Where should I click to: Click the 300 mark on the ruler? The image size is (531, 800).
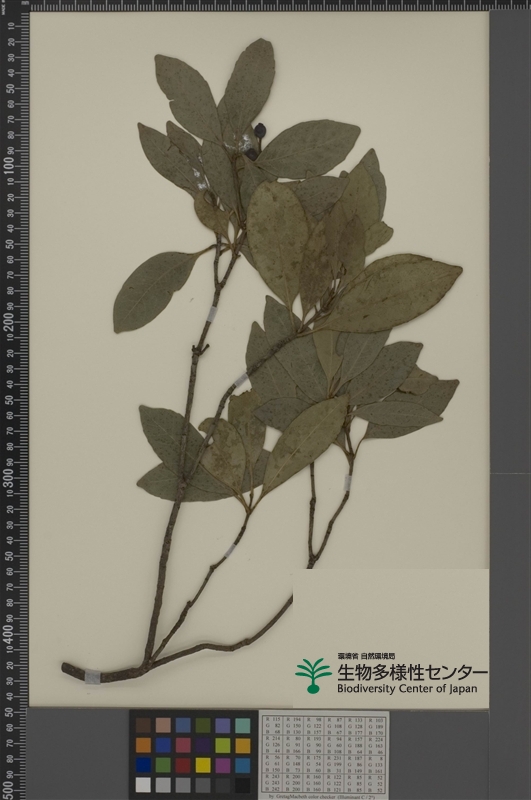point(9,477)
